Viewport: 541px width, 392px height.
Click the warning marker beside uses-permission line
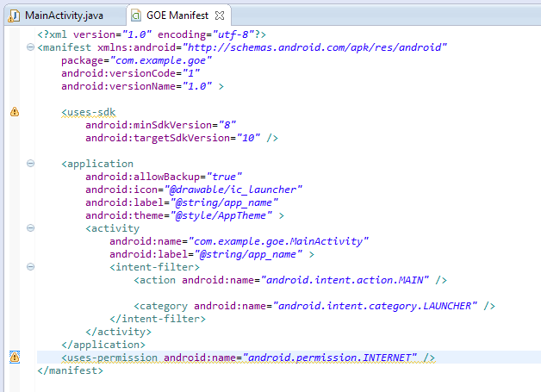pos(15,358)
